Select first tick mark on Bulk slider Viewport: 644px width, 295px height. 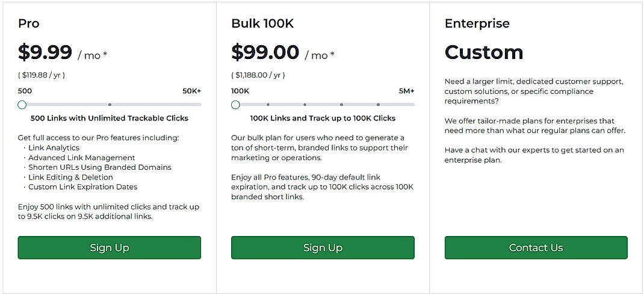coord(268,105)
